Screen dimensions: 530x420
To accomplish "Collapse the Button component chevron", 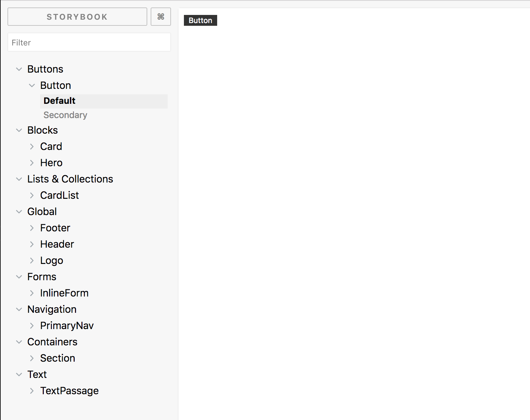I will pos(32,85).
